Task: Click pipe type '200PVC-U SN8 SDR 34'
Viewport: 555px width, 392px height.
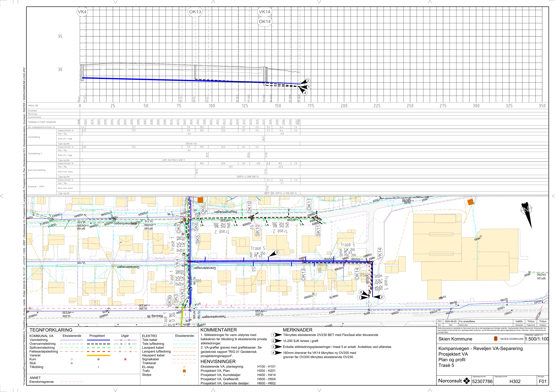Action: pyautogui.click(x=248, y=177)
